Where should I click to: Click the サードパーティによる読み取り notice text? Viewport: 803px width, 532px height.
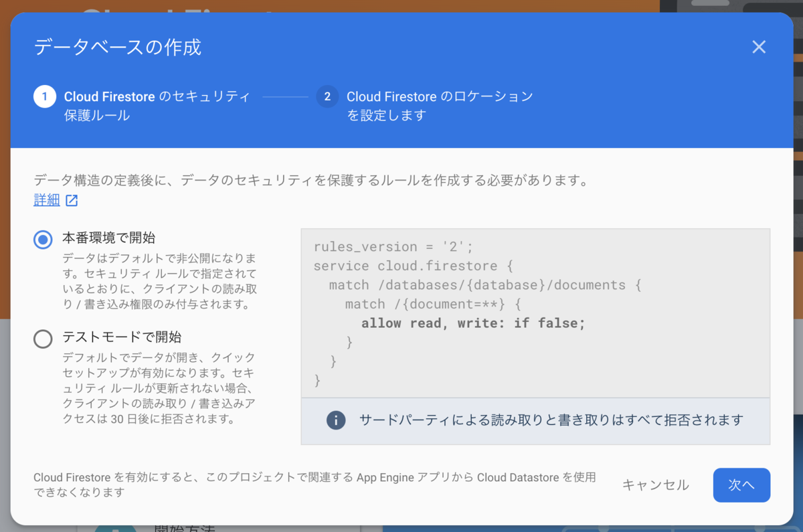pyautogui.click(x=551, y=420)
